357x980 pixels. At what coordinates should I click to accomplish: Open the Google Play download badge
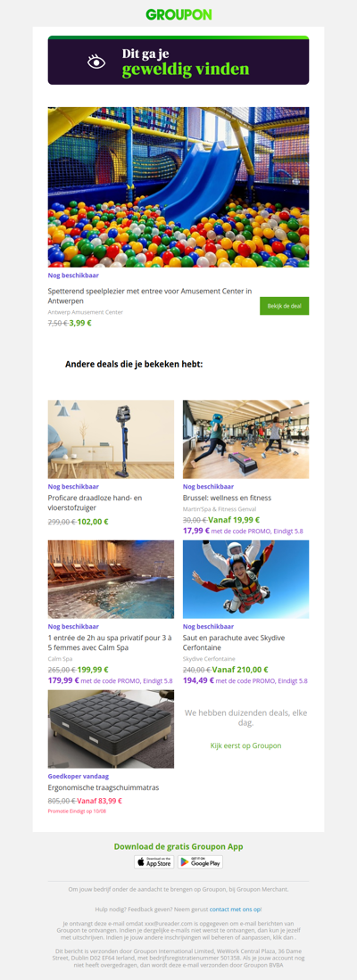(x=200, y=862)
